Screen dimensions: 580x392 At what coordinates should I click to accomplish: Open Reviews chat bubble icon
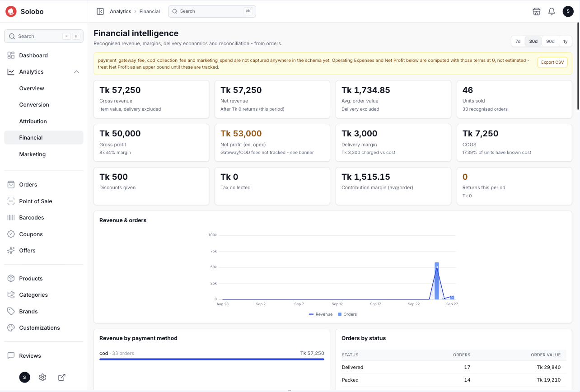11,356
